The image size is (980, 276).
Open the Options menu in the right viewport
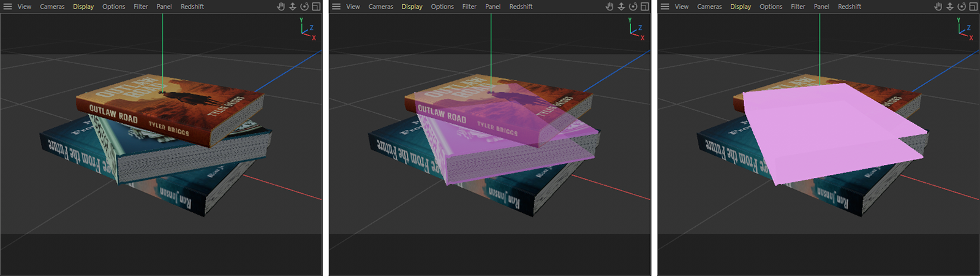pos(771,7)
